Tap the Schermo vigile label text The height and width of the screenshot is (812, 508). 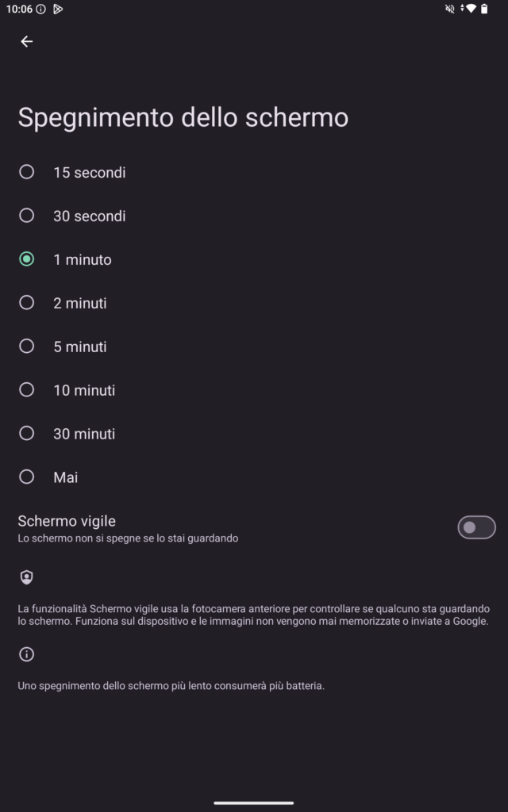pyautogui.click(x=67, y=521)
